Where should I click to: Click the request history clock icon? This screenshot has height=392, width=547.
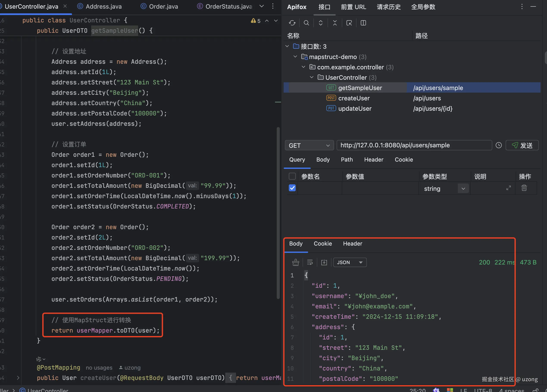499,145
